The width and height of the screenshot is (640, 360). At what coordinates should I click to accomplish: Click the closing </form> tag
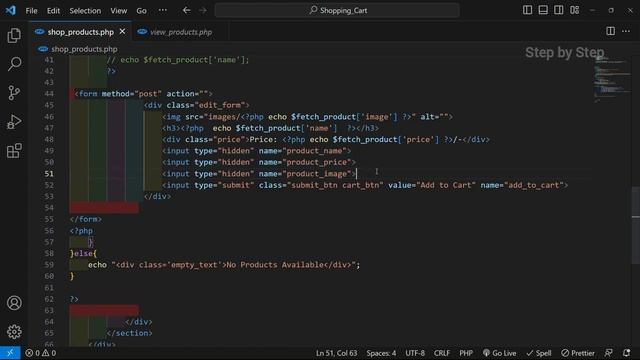point(86,219)
